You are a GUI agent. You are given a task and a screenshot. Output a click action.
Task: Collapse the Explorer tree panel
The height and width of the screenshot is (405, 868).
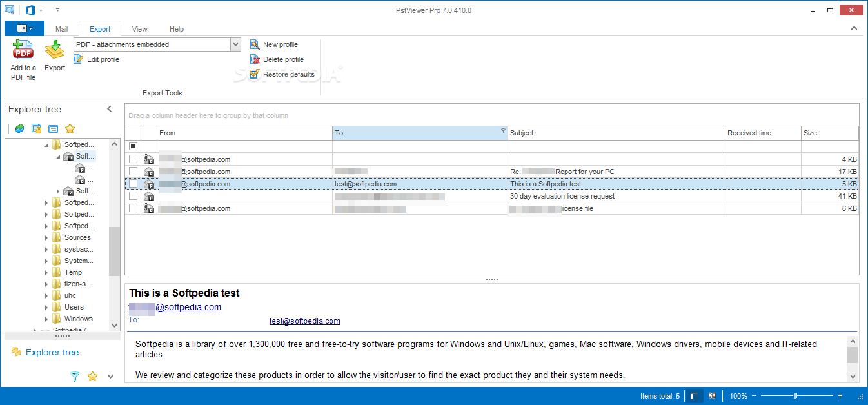(x=110, y=109)
